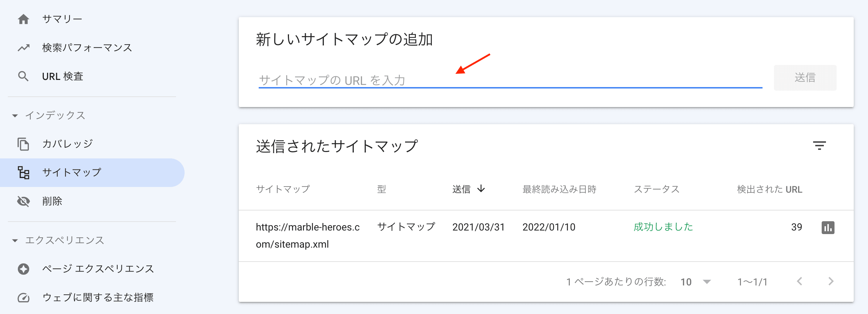Click the gauge icon for ウェブに関する主な指標
Viewport: 868px width, 314px height.
24,297
